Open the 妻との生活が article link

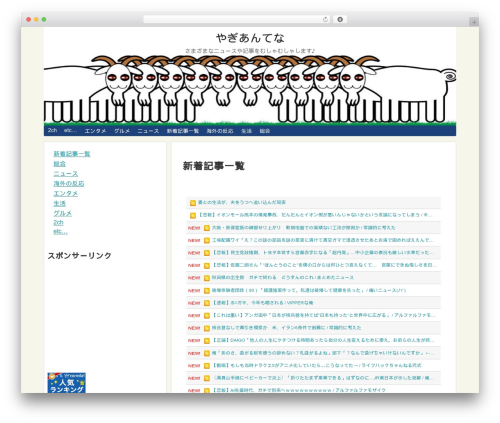[242, 202]
